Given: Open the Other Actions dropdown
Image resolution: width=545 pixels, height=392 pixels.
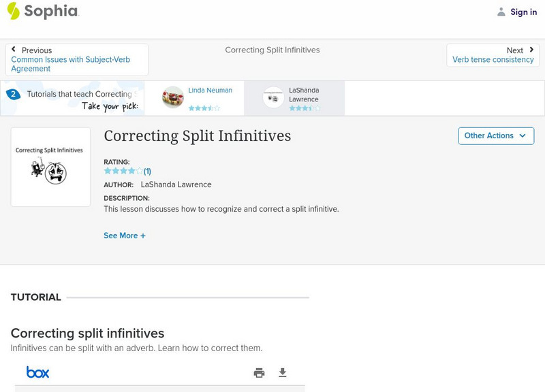Looking at the screenshot, I should coord(495,135).
